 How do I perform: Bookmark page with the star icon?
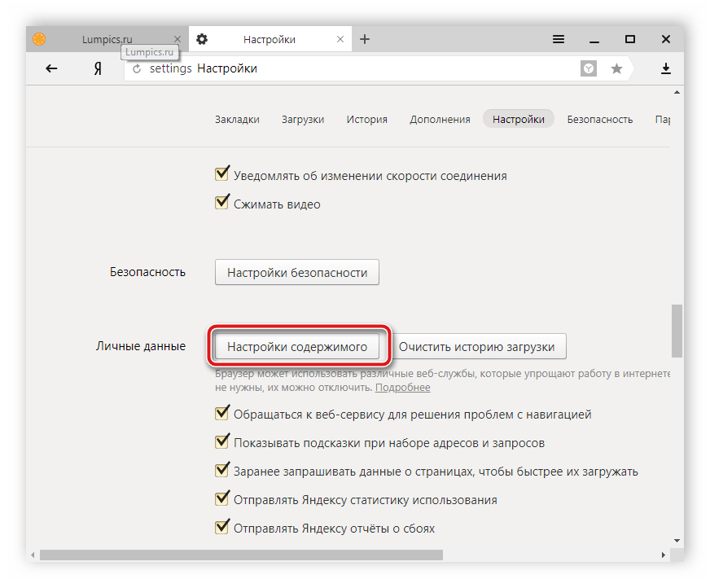[616, 69]
